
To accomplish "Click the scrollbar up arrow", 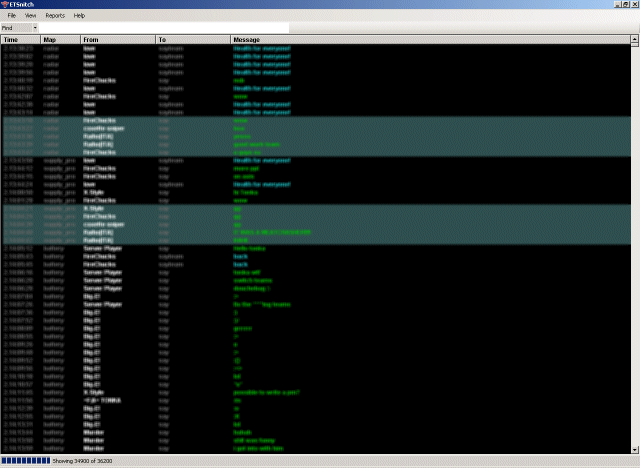I will coord(635,40).
